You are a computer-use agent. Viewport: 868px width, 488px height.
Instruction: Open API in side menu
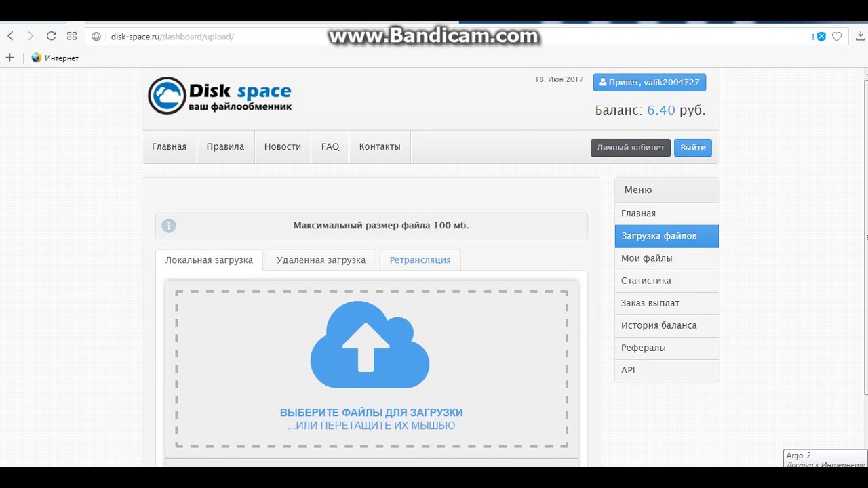pos(667,370)
